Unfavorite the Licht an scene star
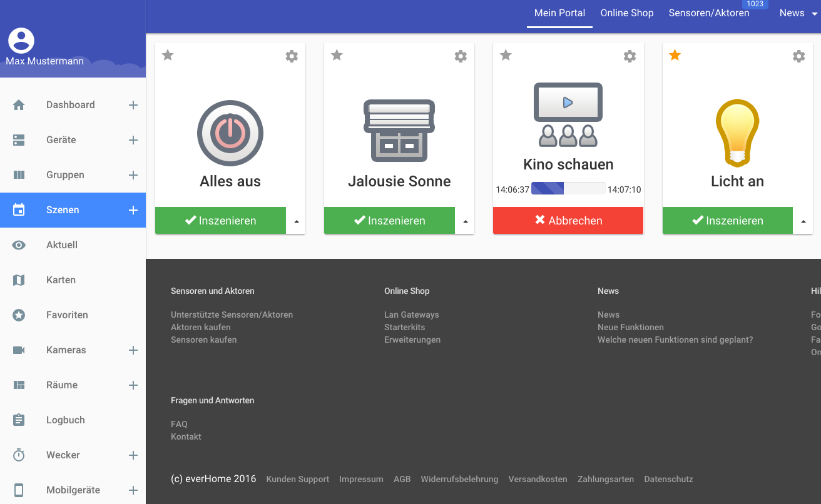The width and height of the screenshot is (821, 504). [675, 56]
